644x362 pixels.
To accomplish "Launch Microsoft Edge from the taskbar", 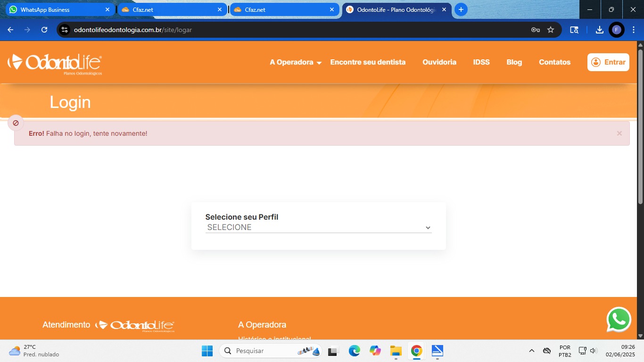I will pyautogui.click(x=354, y=351).
